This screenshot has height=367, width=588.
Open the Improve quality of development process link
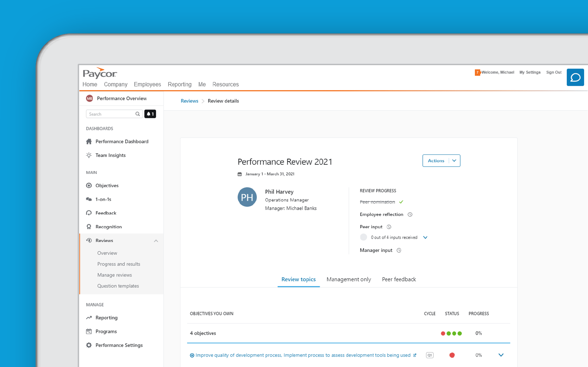click(x=303, y=355)
